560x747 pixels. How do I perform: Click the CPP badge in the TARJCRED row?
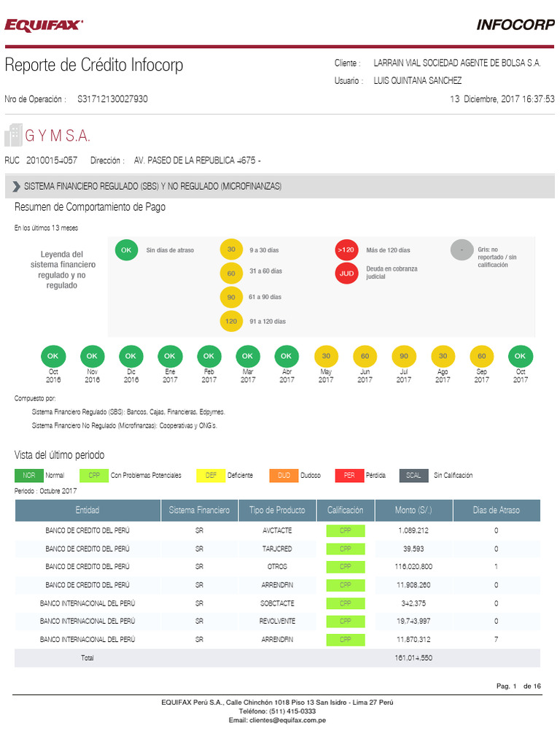[x=345, y=549]
